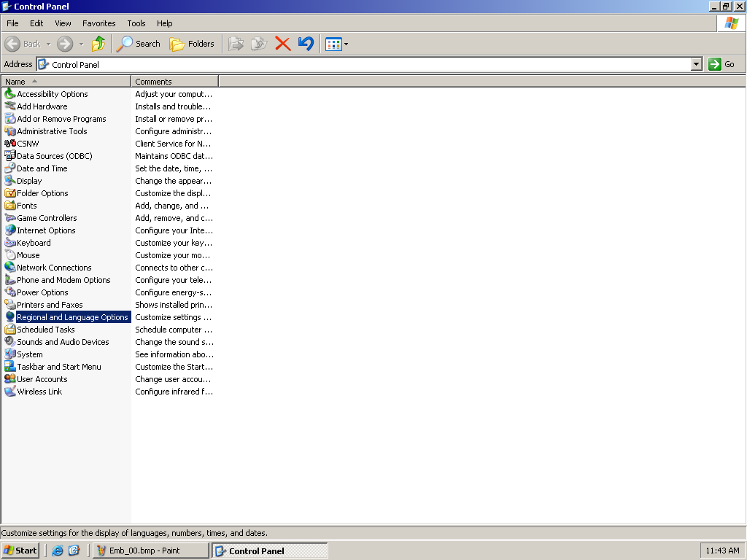Click the Date and Time icon
Viewport: 747px width, 560px height.
tap(10, 168)
